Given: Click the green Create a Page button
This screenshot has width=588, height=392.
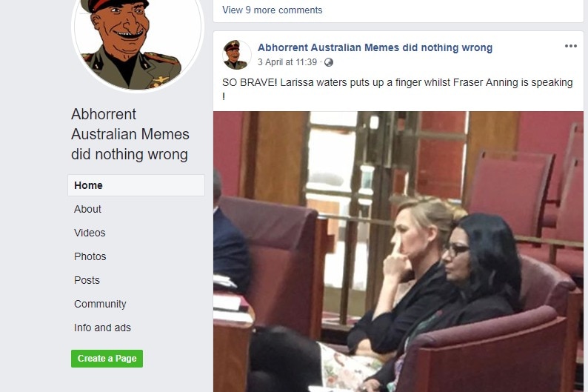Looking at the screenshot, I should click(107, 359).
